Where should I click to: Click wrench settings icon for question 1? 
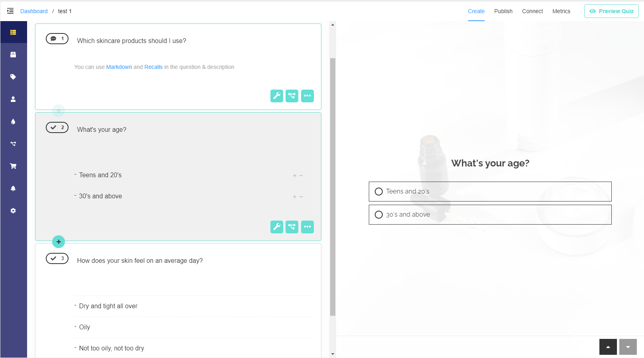(x=277, y=96)
